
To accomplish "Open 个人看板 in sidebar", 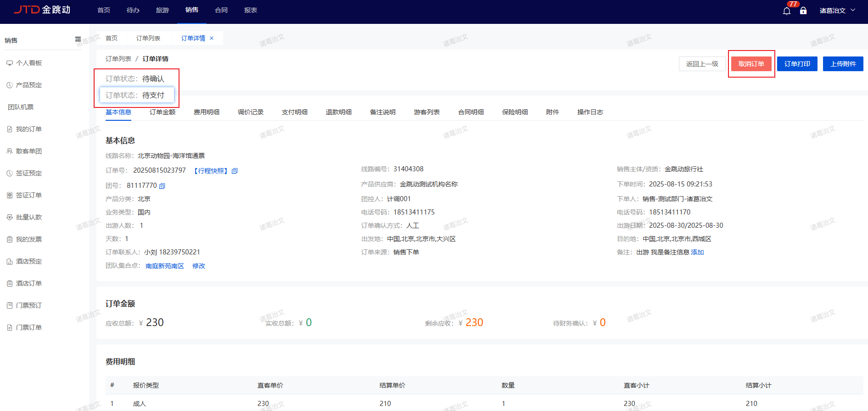I will tap(28, 63).
